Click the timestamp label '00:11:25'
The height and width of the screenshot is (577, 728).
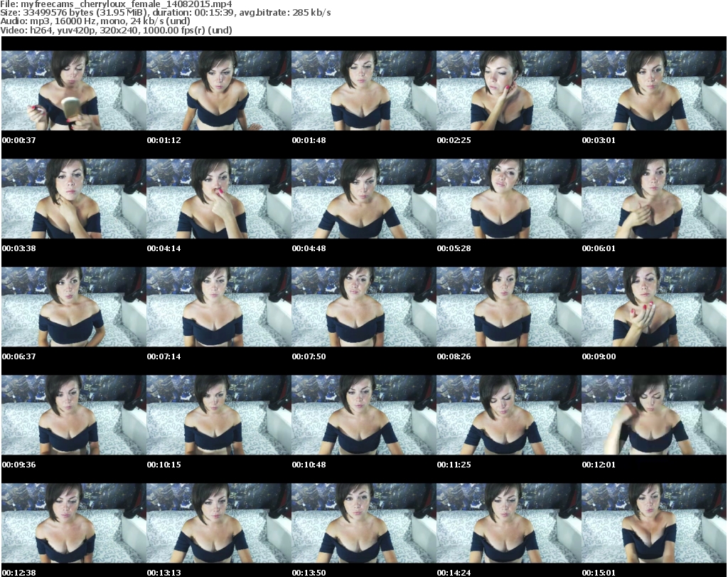pyautogui.click(x=454, y=465)
